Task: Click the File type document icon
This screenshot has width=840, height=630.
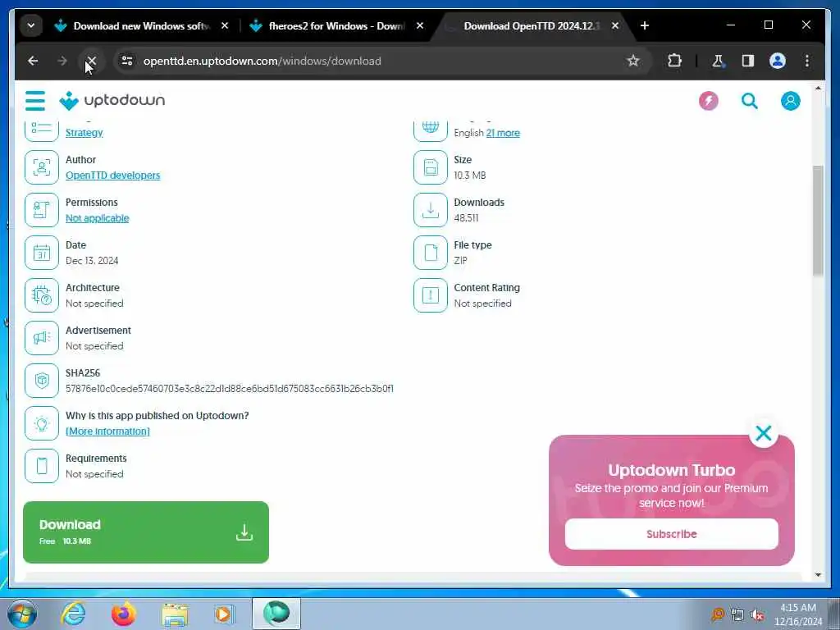Action: click(x=430, y=253)
